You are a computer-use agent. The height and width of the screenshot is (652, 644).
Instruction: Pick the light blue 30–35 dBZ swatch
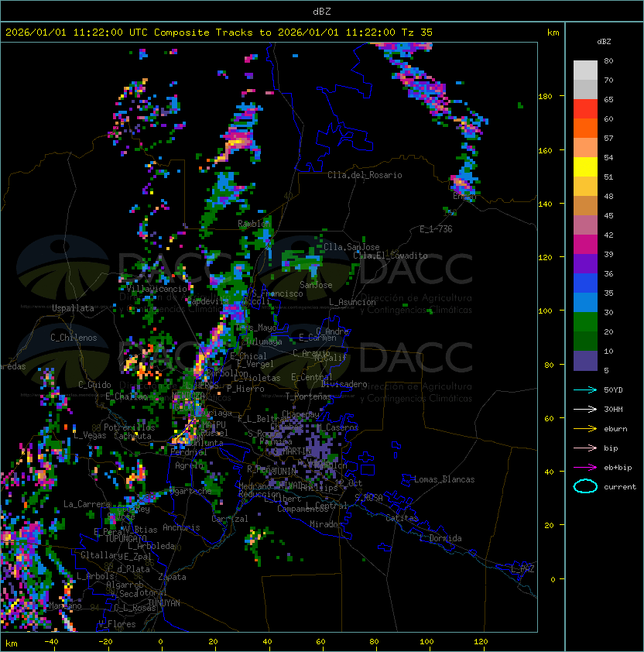pyautogui.click(x=585, y=302)
